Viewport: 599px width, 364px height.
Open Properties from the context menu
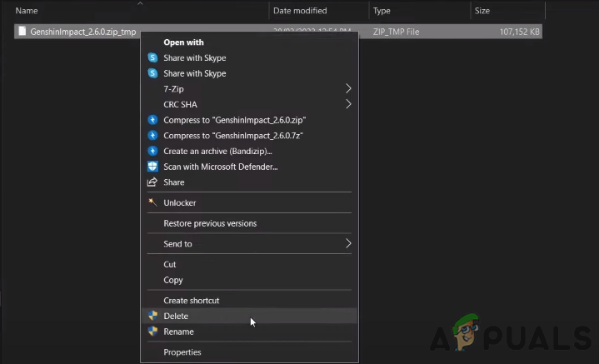pos(182,352)
